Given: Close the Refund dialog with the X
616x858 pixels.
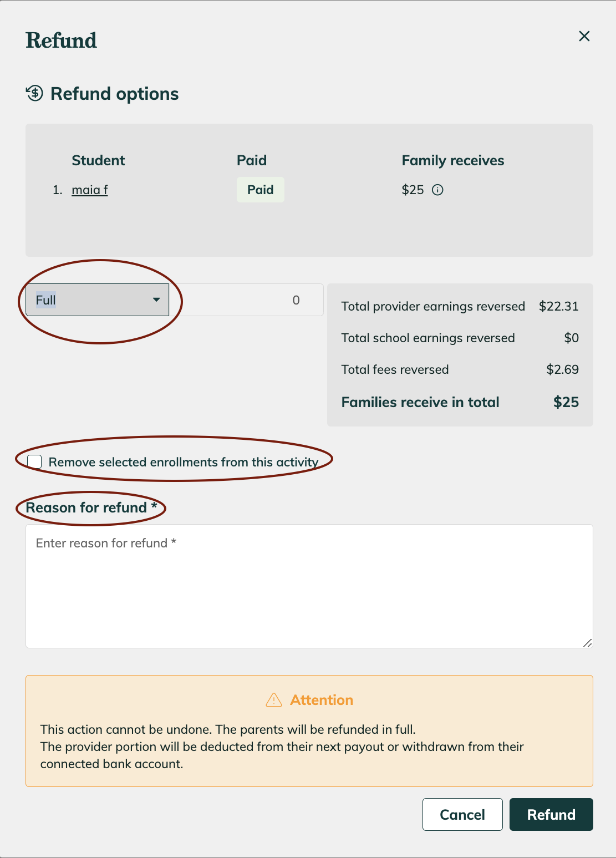Looking at the screenshot, I should [x=584, y=36].
